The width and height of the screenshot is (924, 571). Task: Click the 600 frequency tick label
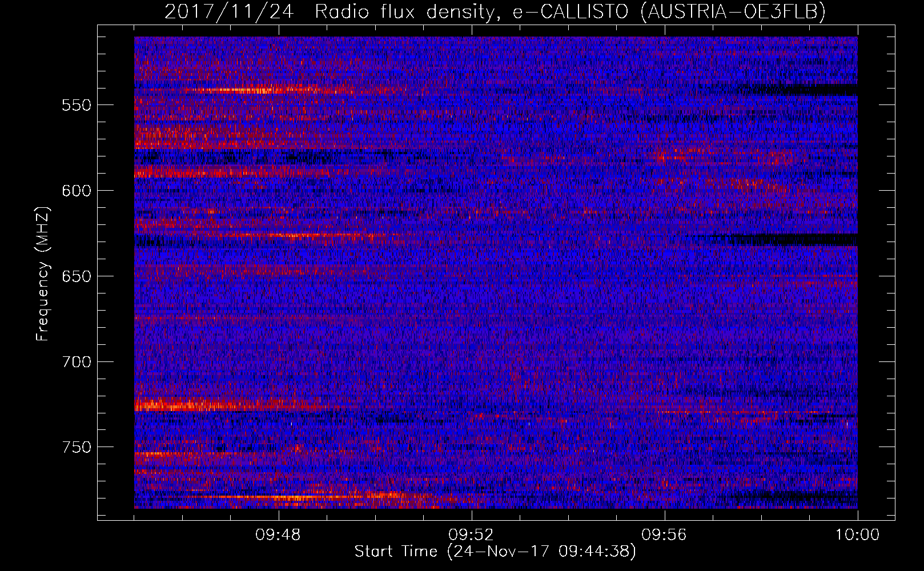[77, 191]
